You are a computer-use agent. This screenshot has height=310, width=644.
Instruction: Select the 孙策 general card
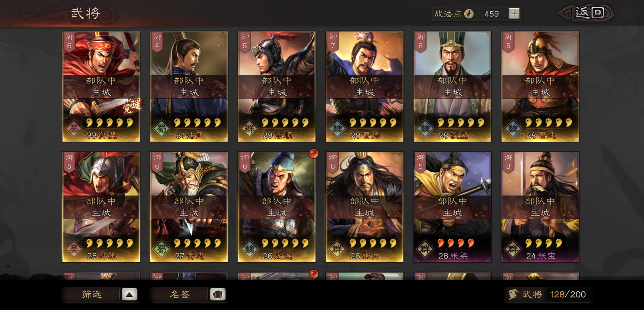click(x=101, y=207)
